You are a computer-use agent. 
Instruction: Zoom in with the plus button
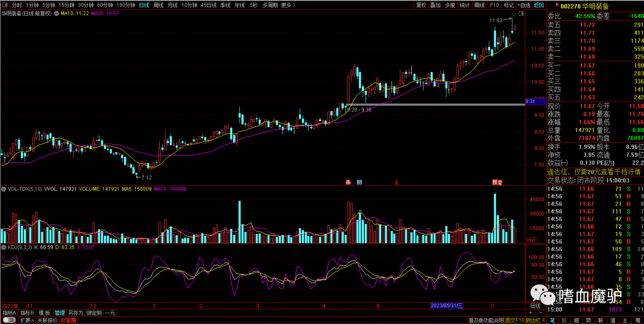[531, 313]
